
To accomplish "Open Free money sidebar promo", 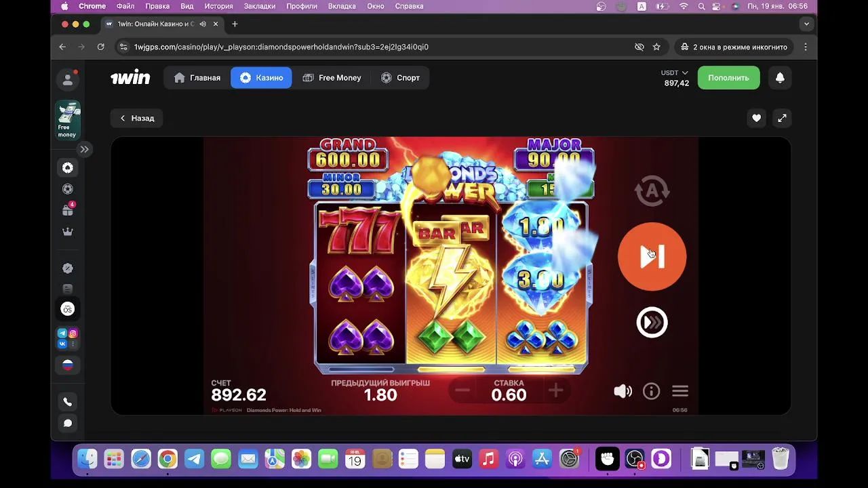I will [x=67, y=120].
